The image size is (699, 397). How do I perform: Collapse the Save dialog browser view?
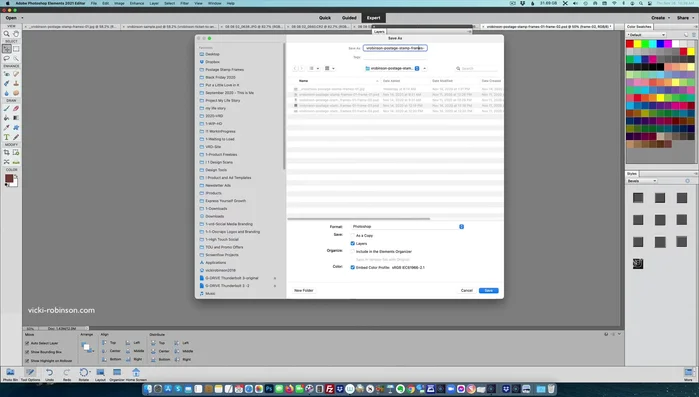coord(424,68)
